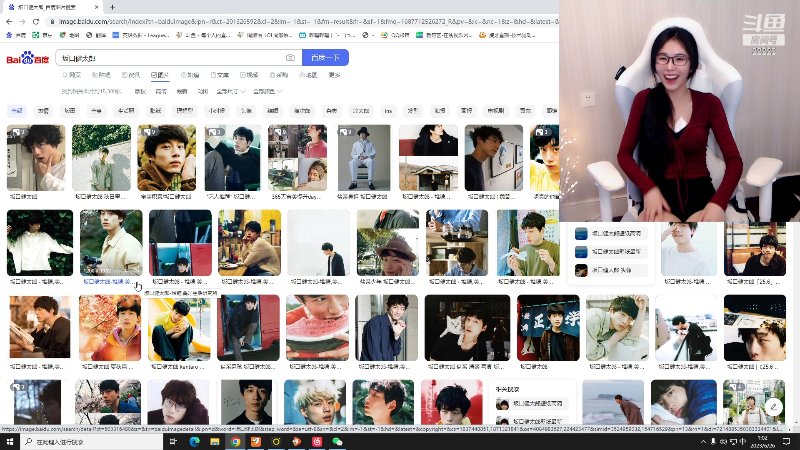
Task: Open the blonde-haired man thumbnail
Action: pos(315,402)
